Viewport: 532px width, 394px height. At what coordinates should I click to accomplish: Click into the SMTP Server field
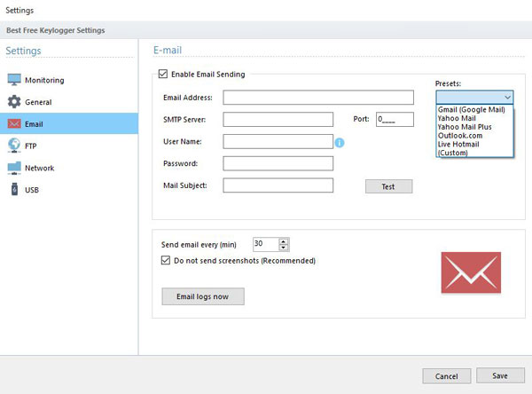(x=278, y=119)
